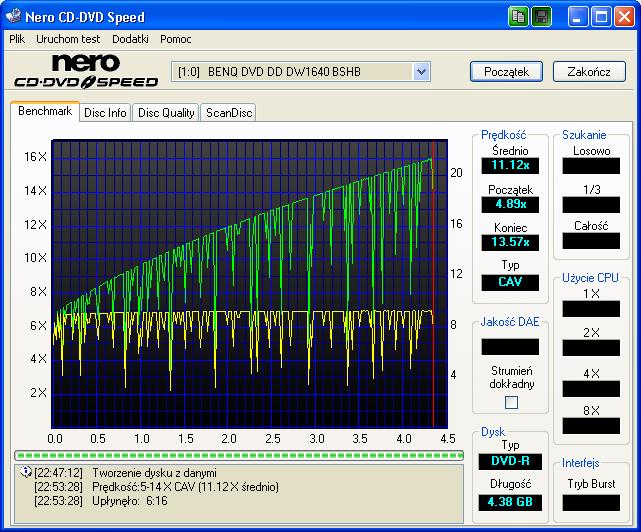Screen dimensions: 641x532
Task: Click the 4.5 label on graph's GB axis
Action: coord(448,439)
